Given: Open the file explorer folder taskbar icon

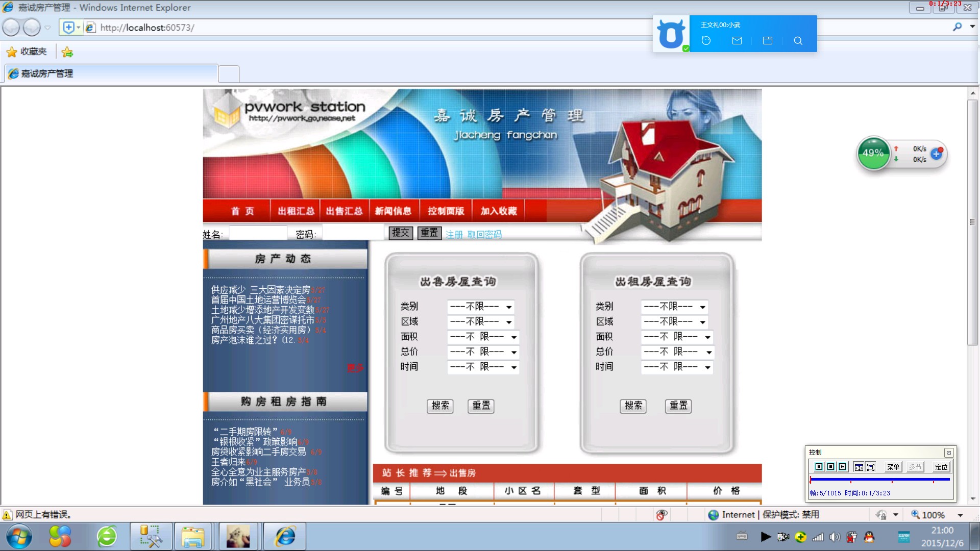Looking at the screenshot, I should [192, 537].
